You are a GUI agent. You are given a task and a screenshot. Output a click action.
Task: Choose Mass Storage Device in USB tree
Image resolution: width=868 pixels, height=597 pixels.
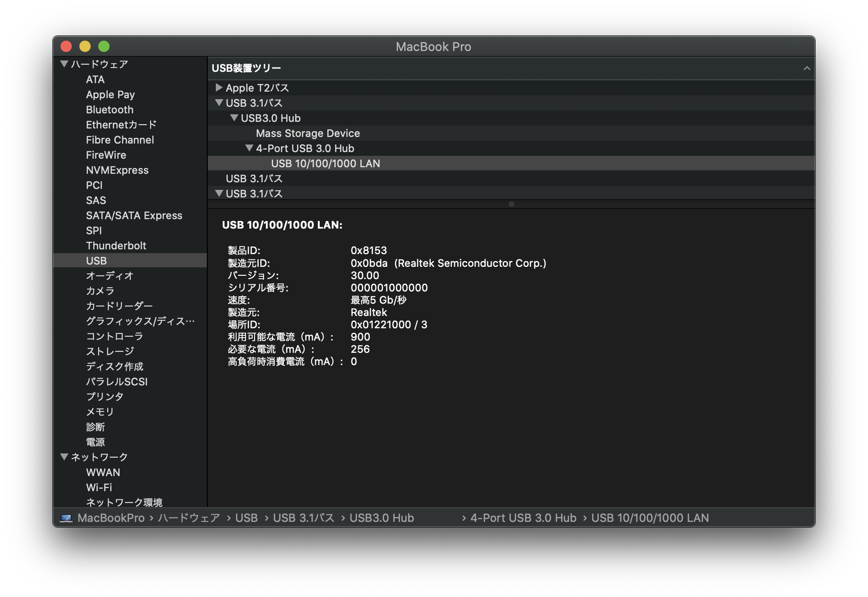(x=307, y=133)
